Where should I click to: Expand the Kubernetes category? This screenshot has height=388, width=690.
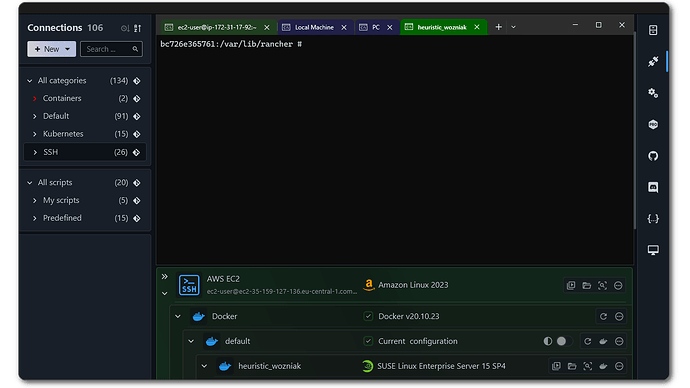(35, 134)
